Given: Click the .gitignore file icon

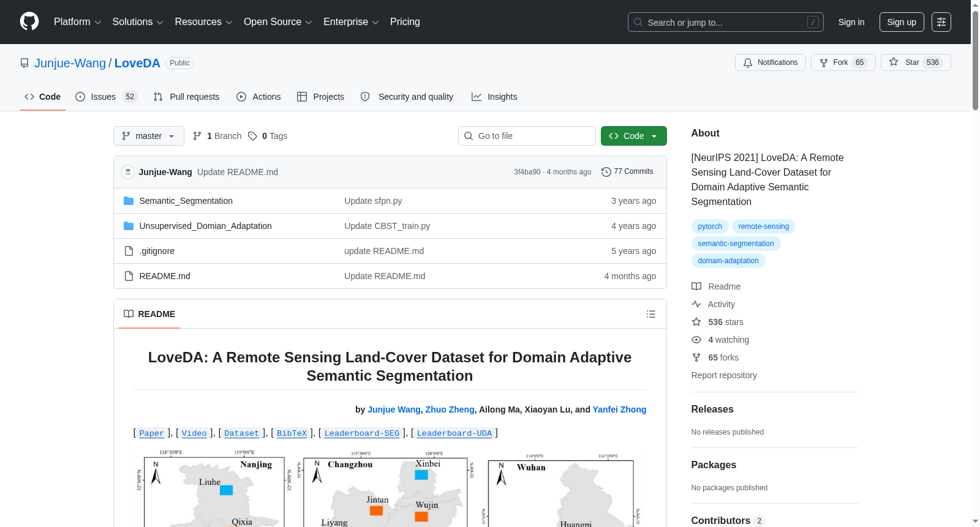Looking at the screenshot, I should (129, 251).
